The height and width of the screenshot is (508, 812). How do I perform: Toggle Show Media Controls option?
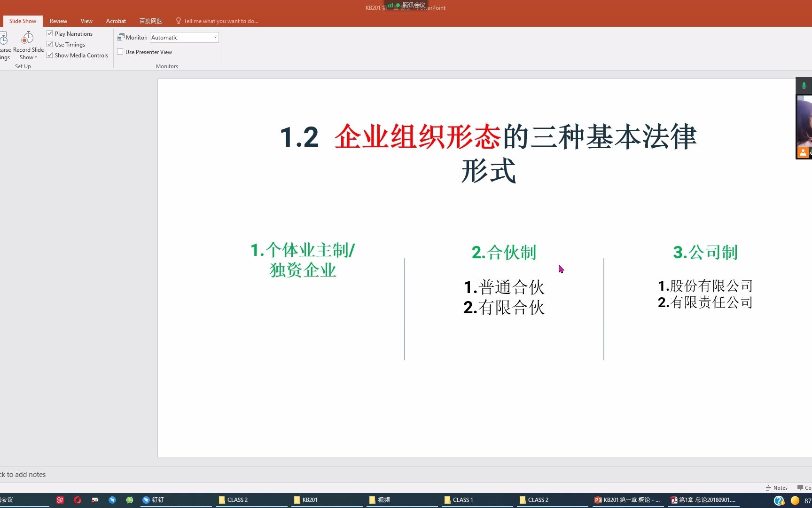(50, 55)
